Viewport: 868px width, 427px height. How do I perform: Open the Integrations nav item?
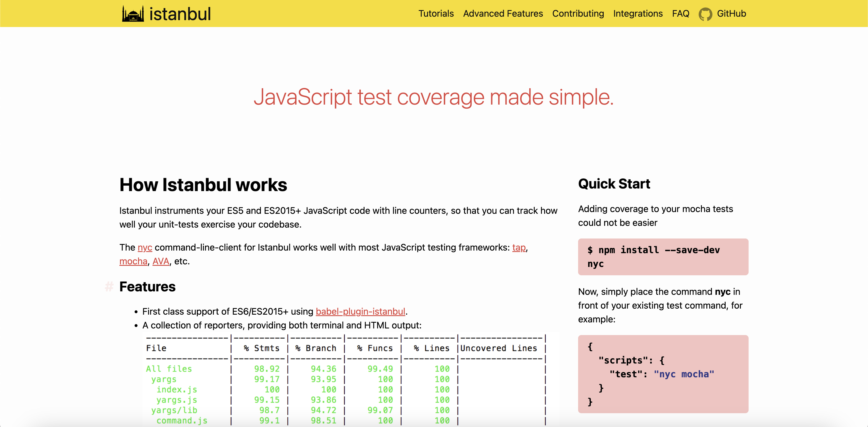(x=638, y=14)
